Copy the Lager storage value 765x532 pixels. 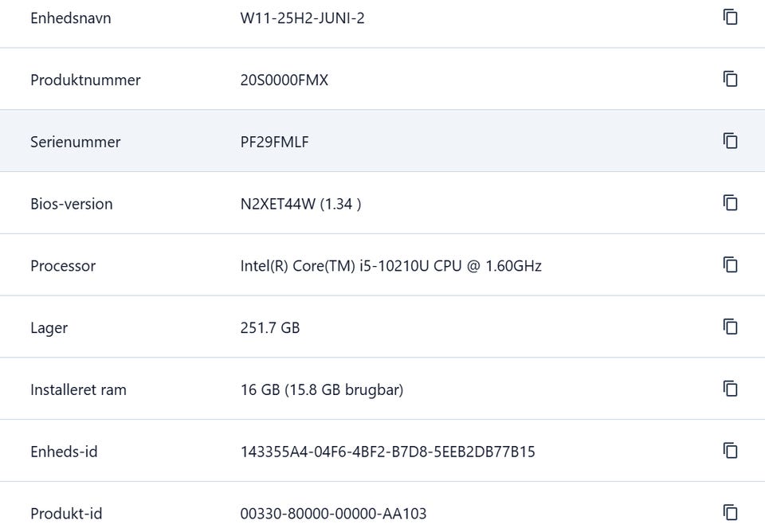click(730, 327)
